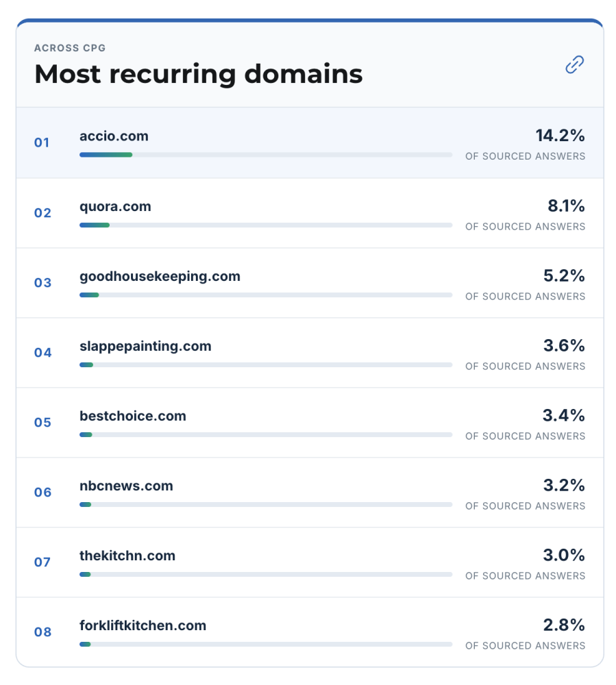Click rank number 06
This screenshot has width=616, height=685.
click(42, 493)
